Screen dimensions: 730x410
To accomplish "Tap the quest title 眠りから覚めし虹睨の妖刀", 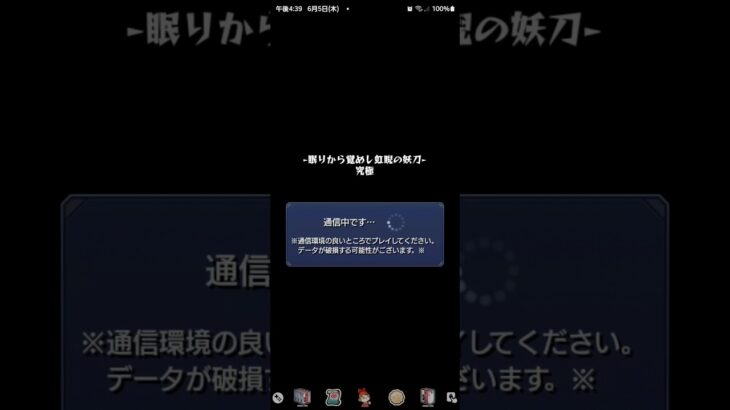I will click(x=365, y=160).
